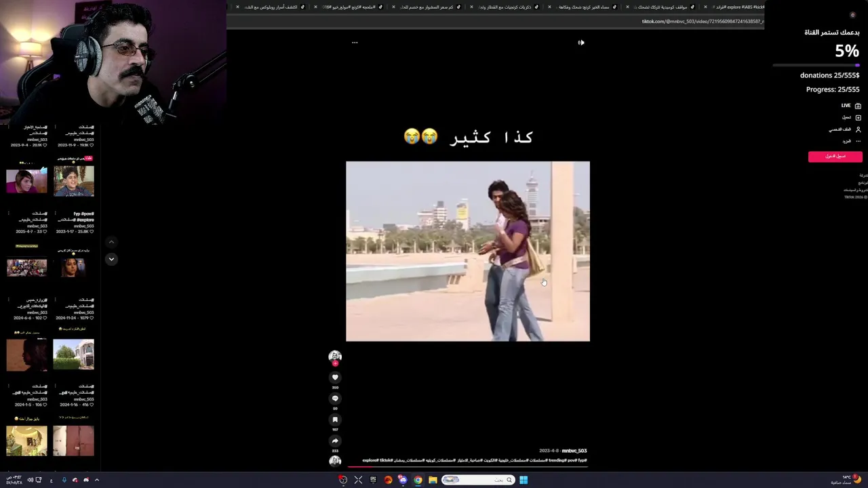Click the pink log in button

click(835, 157)
